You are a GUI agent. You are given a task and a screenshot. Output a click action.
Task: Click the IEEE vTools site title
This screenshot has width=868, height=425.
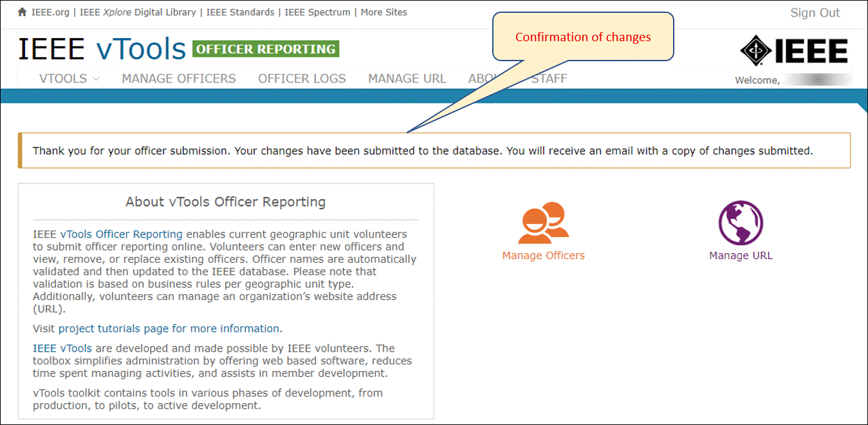[x=102, y=49]
